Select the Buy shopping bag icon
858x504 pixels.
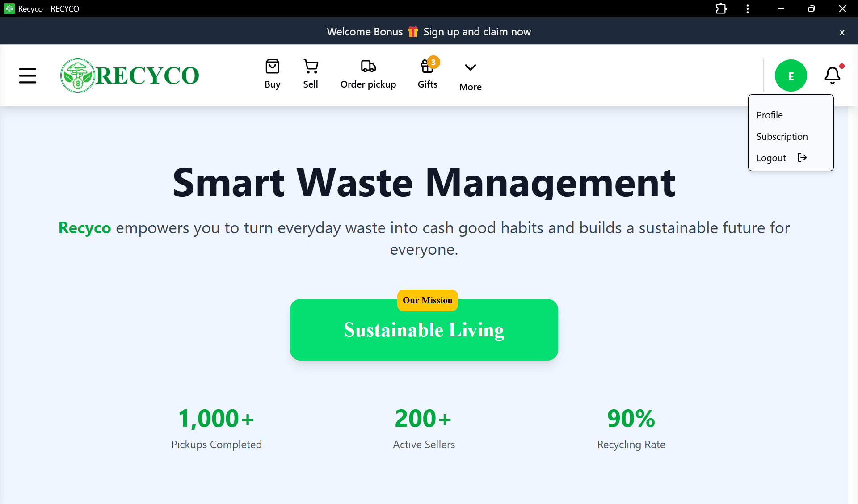272,66
